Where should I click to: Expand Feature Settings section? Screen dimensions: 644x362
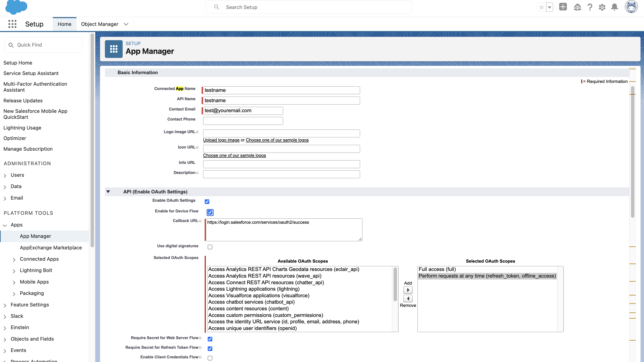click(5, 306)
